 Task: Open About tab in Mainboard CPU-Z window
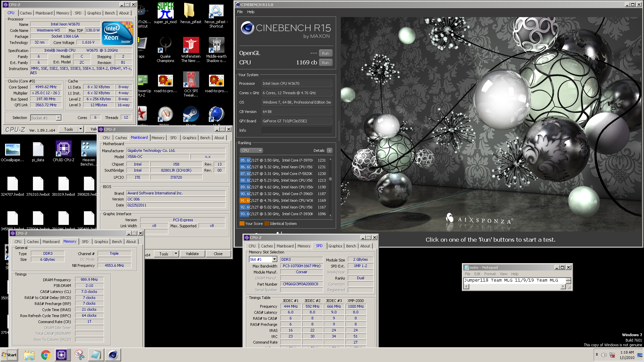219,138
